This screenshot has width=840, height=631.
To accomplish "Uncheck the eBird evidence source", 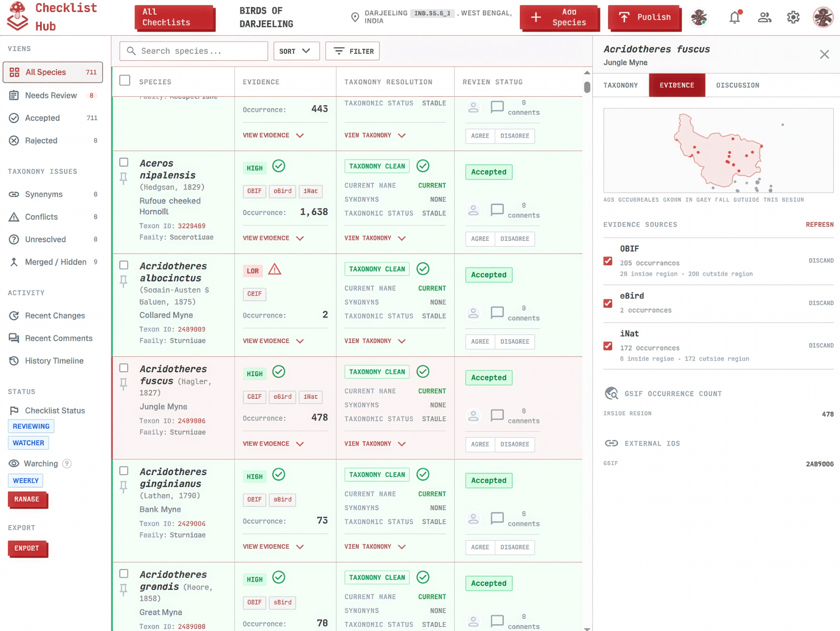I will (608, 303).
